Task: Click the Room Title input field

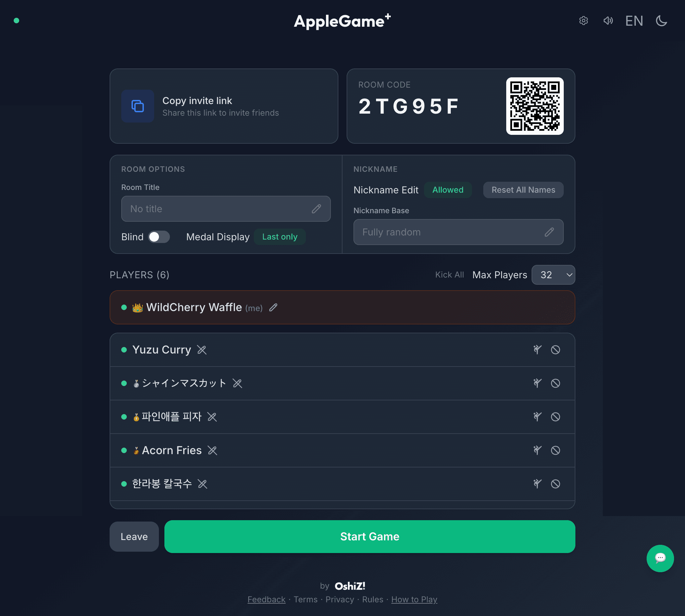Action: (226, 209)
